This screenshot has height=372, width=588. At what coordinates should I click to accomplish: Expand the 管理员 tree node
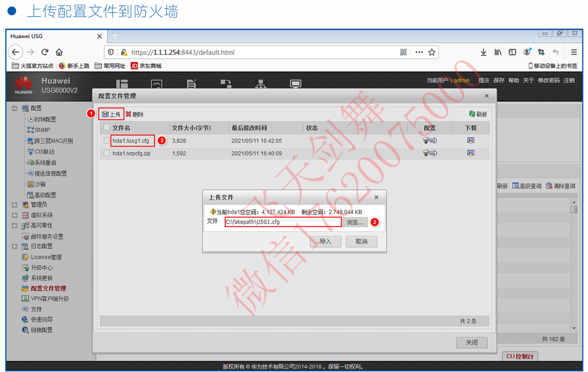(14, 205)
